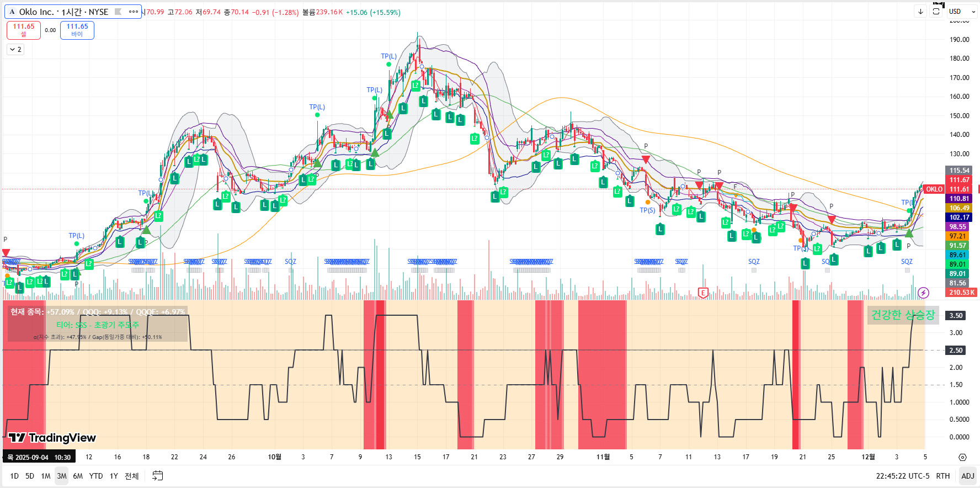Screen dimensions: 980x488
Task: Expand the collapsed indicators legend showing 2
Action: tap(15, 50)
